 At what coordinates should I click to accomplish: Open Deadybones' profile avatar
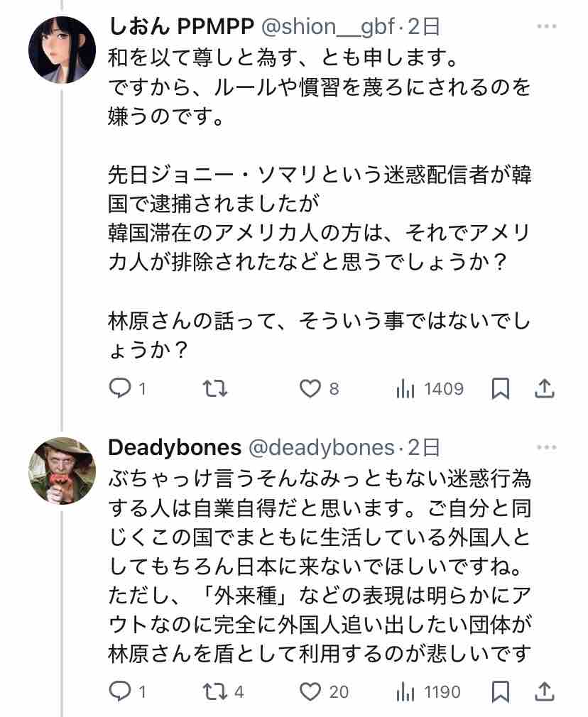coord(62,471)
